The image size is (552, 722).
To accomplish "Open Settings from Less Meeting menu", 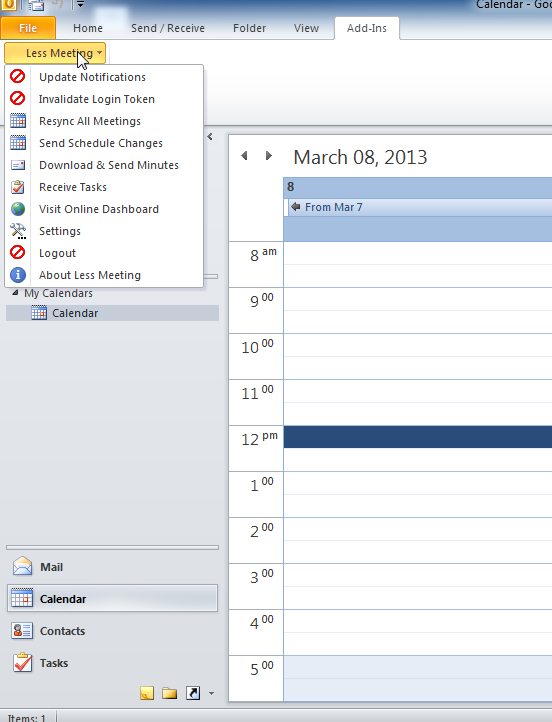I will coord(104,231).
